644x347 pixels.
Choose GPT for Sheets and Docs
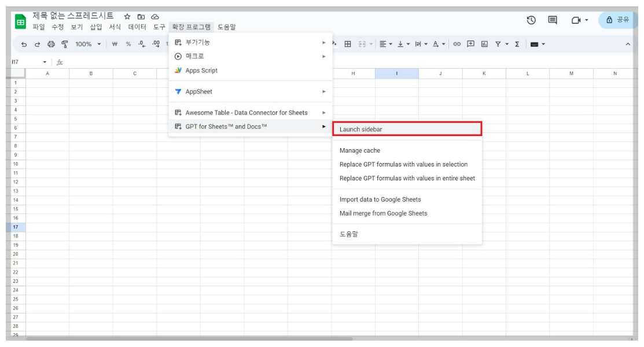click(x=250, y=127)
